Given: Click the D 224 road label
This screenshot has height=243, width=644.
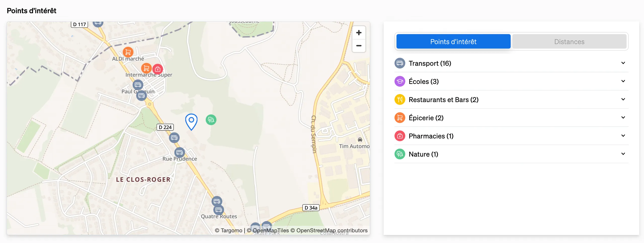Looking at the screenshot, I should 165,127.
